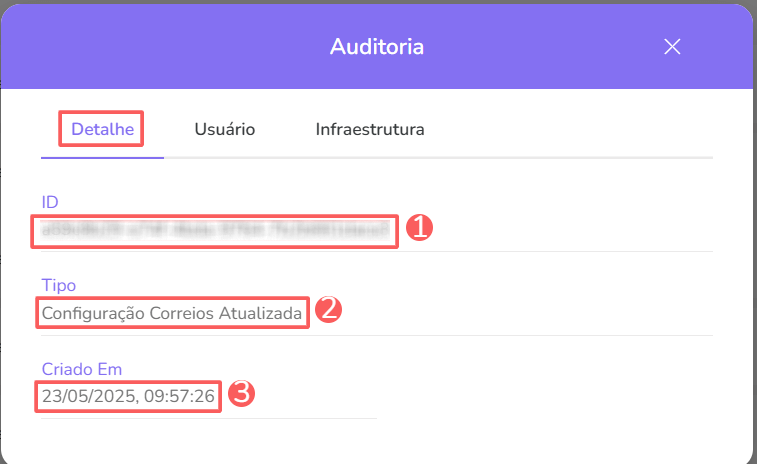Close the Auditoria dialog with the X

tap(672, 47)
